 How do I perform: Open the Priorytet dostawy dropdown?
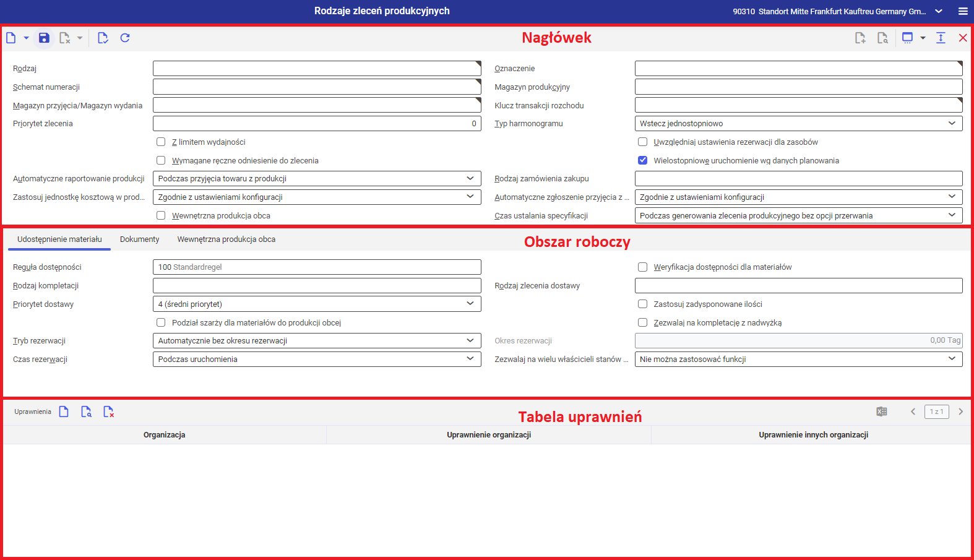[317, 304]
